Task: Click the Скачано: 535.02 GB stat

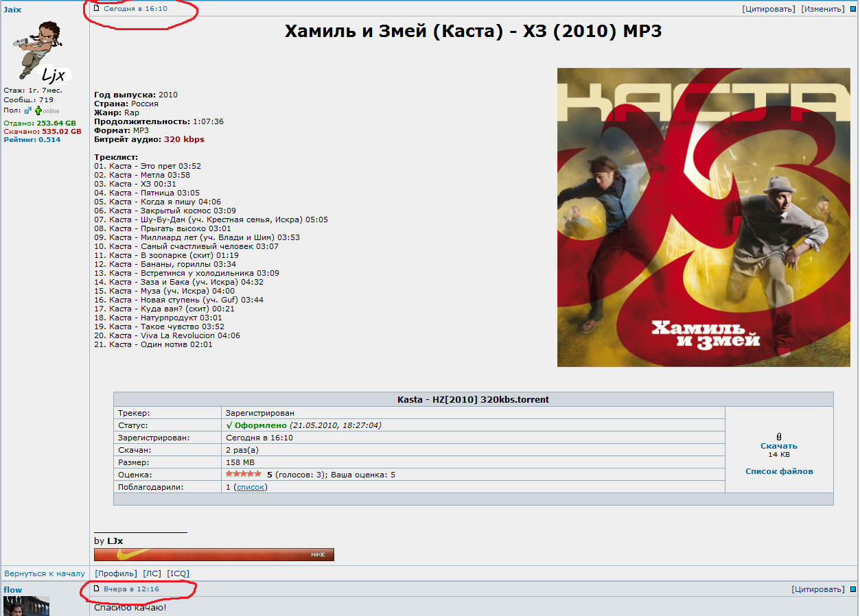Action: click(x=43, y=131)
